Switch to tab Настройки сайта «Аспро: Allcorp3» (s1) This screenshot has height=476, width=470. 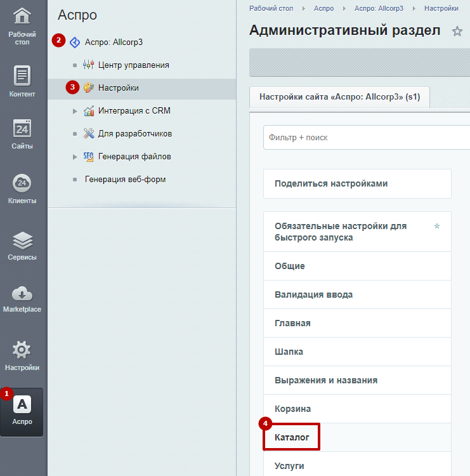tap(339, 97)
